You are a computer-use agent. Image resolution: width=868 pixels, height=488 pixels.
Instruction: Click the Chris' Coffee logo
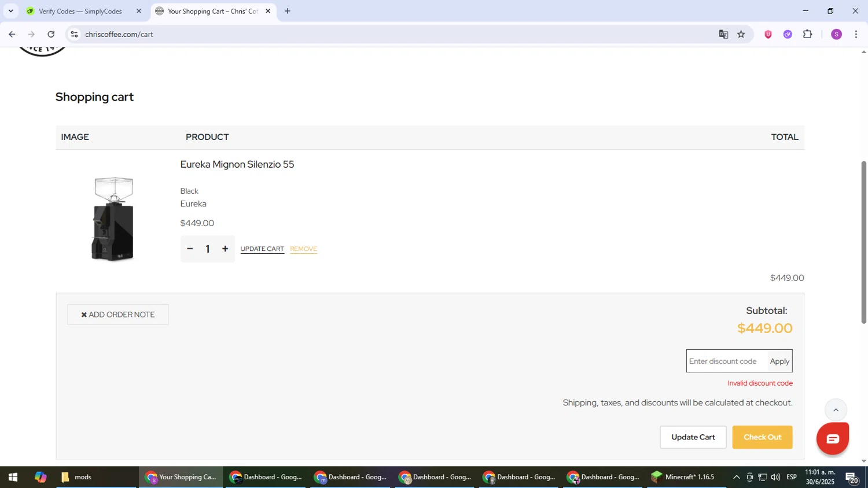click(42, 51)
